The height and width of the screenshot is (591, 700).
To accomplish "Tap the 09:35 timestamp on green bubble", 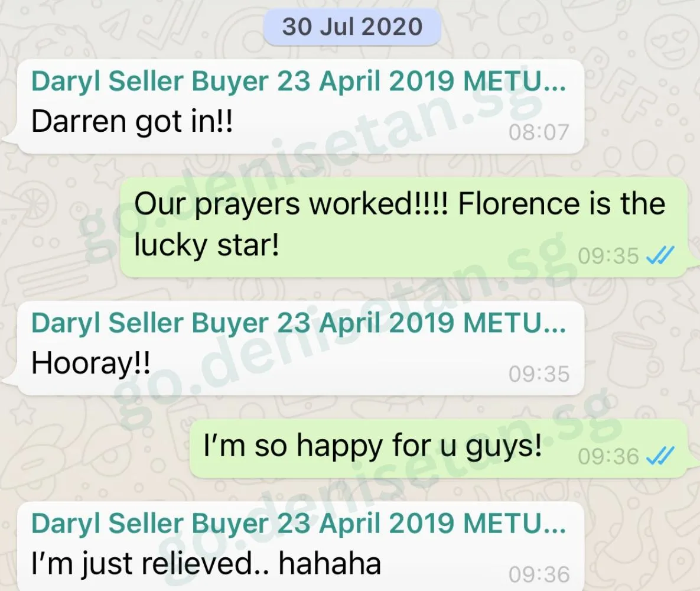I will click(x=608, y=256).
